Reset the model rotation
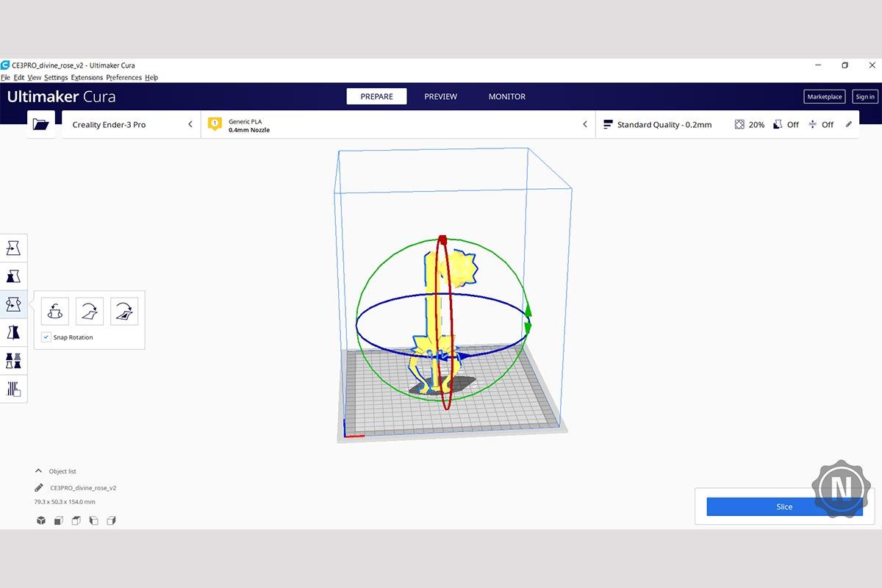Image resolution: width=882 pixels, height=588 pixels. (x=55, y=311)
